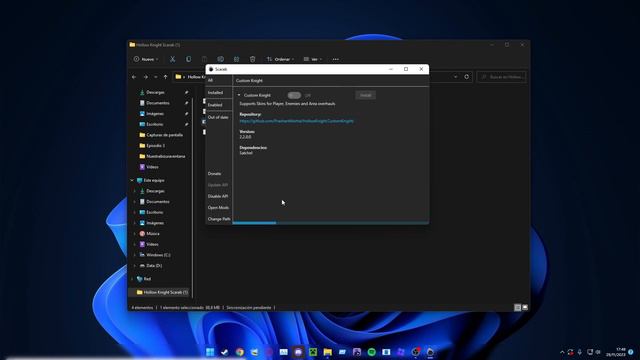Collapse the Custom Knight mod details arrow
Screen dimensions: 640x360
(239, 95)
